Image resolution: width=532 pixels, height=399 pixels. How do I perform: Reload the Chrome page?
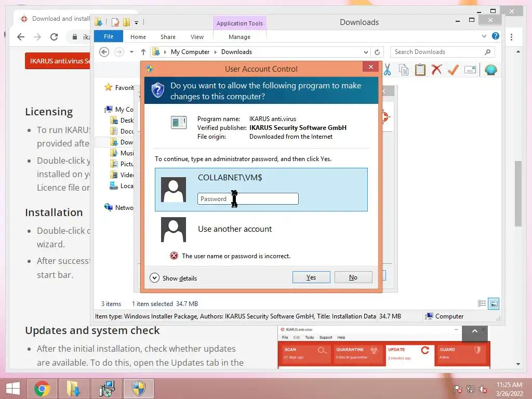[54, 37]
